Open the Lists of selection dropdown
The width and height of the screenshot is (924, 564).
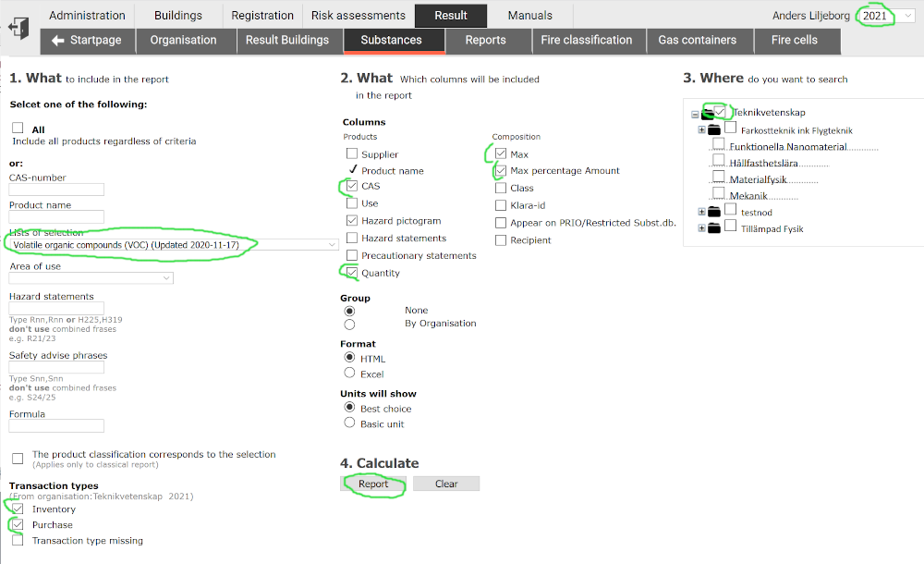click(x=174, y=245)
